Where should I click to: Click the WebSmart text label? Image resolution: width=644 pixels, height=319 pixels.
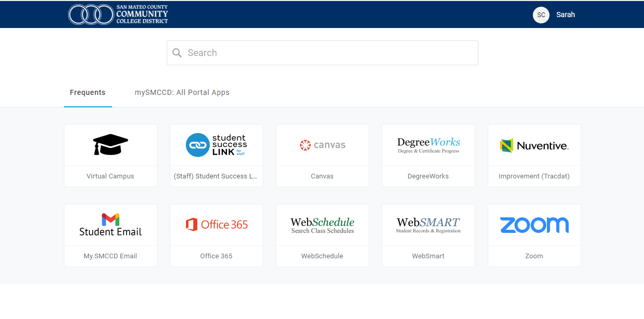[x=428, y=256]
